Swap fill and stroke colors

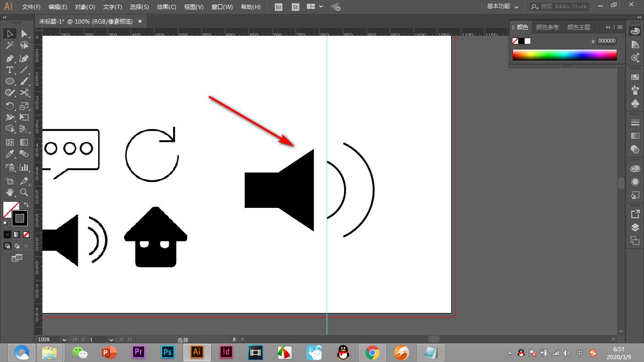click(x=26, y=205)
